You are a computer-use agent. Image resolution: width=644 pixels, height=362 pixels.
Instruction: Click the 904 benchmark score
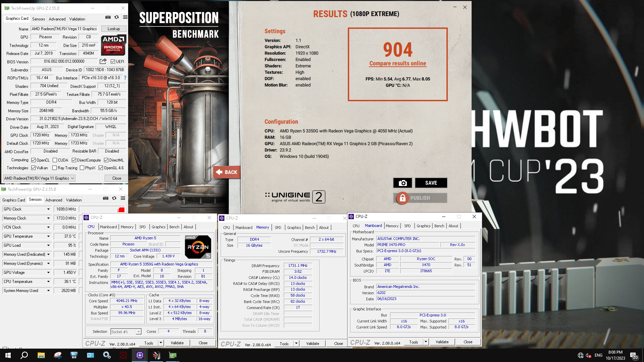tap(397, 50)
